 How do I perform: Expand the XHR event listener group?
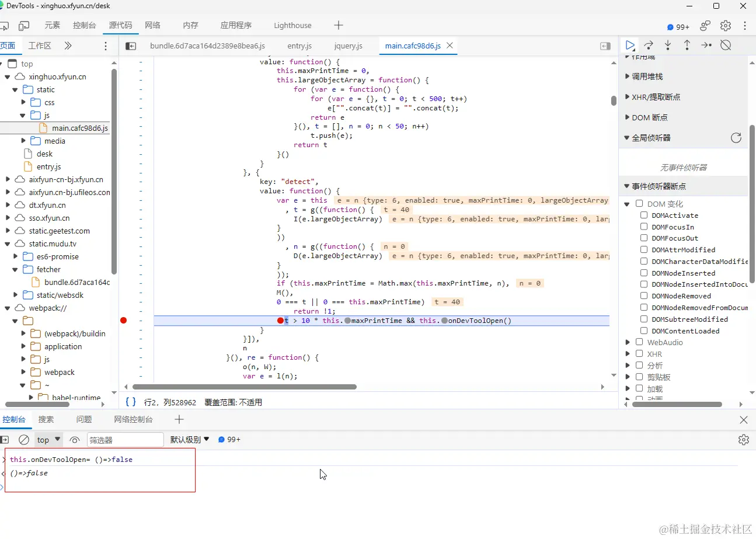[628, 354]
